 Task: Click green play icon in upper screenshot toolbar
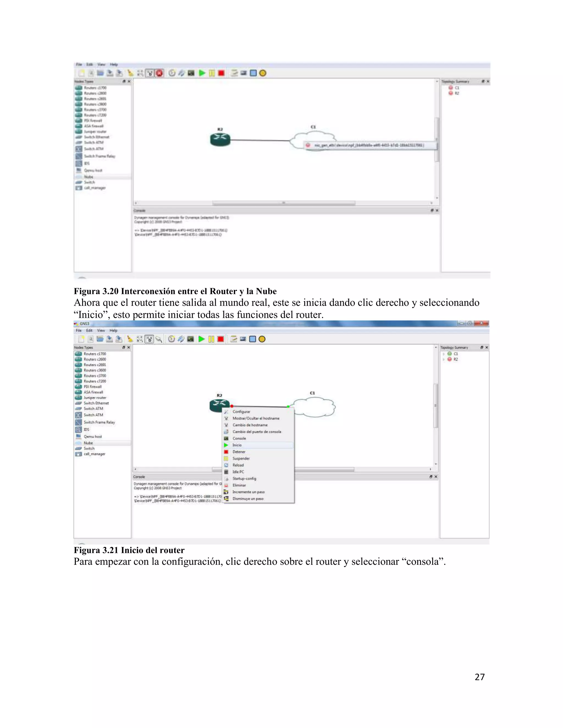(202, 73)
